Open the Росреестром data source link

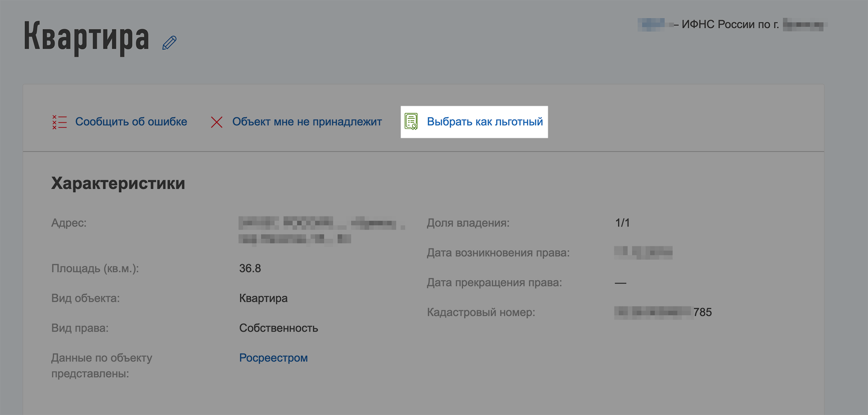click(273, 358)
